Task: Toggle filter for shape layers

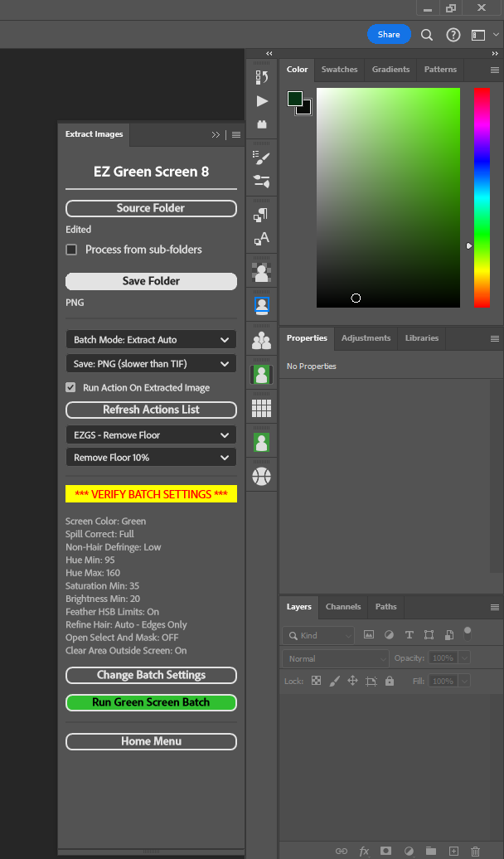Action: [429, 635]
